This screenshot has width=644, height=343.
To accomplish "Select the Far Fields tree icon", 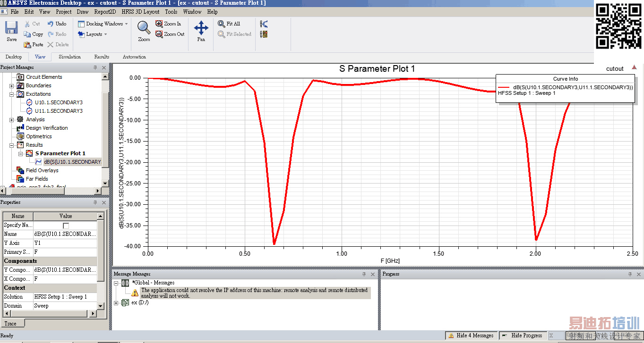I will click(x=20, y=179).
